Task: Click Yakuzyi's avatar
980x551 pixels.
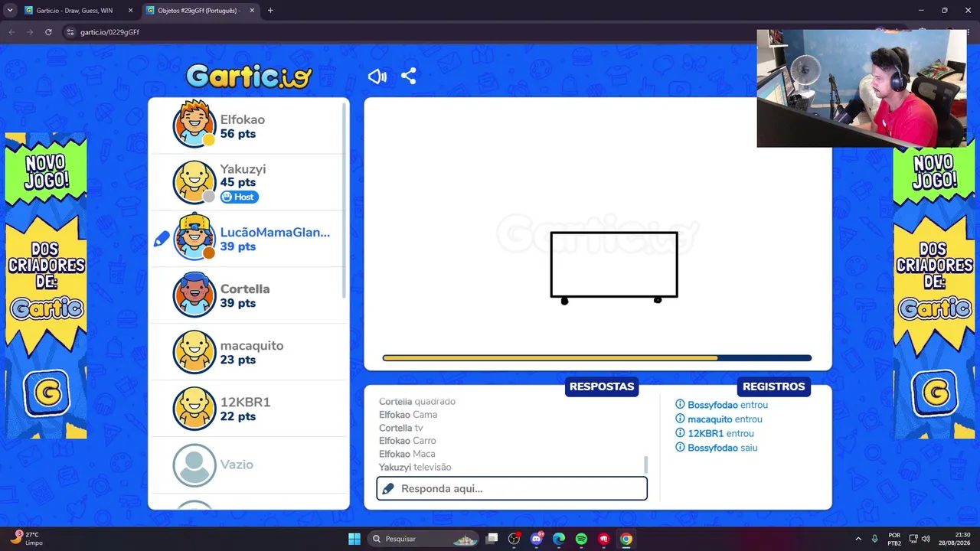Action: click(x=194, y=182)
